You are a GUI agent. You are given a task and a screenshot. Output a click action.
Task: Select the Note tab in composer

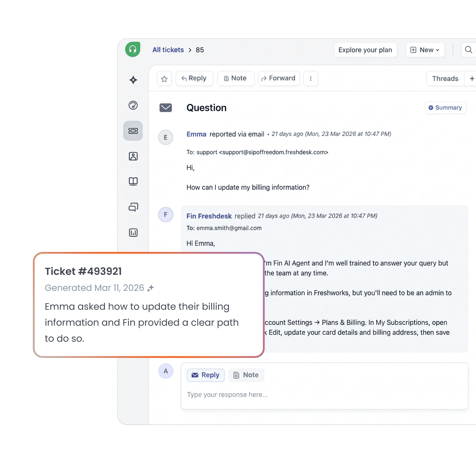[x=246, y=375]
